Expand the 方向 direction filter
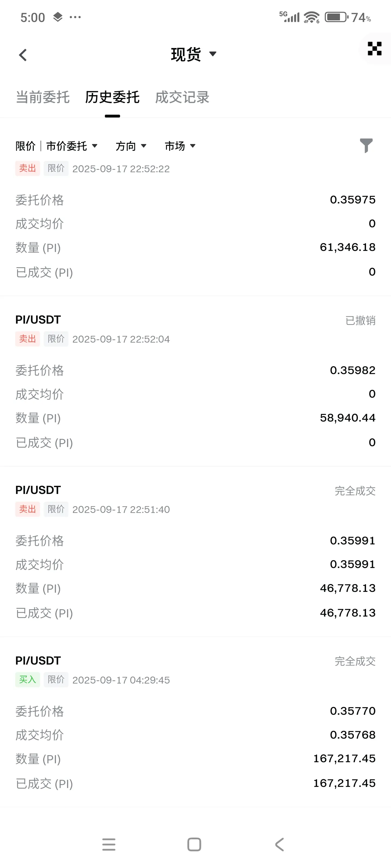Screen dimensions: 391x868 pos(131,146)
